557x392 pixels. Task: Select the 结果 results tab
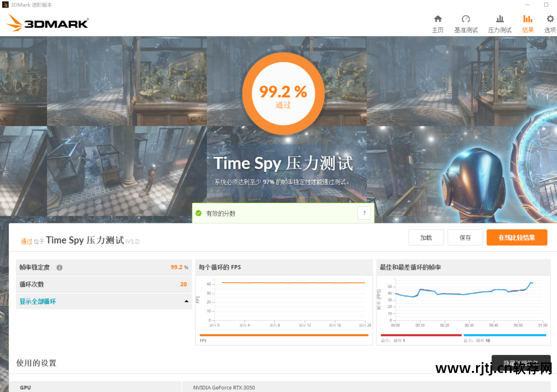(x=528, y=24)
